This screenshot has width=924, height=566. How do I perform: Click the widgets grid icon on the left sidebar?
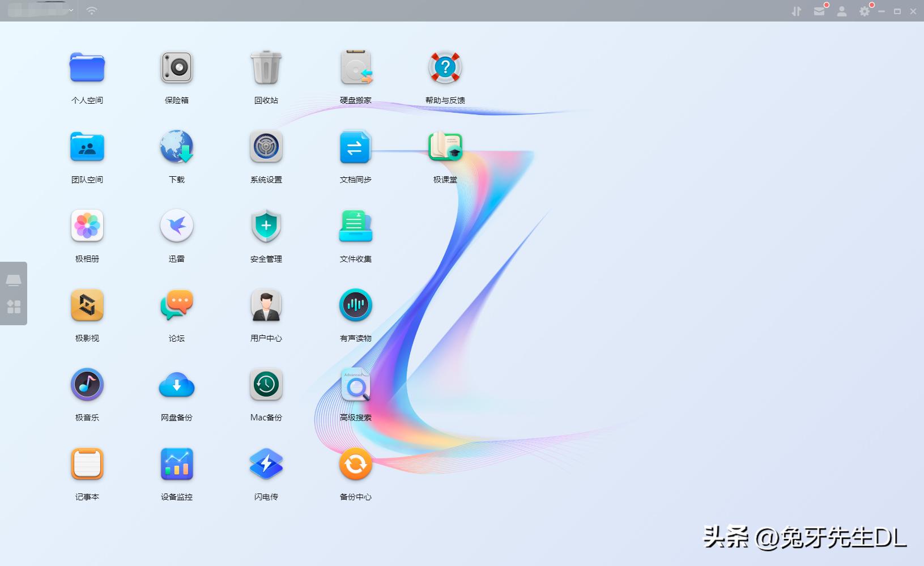(x=14, y=307)
